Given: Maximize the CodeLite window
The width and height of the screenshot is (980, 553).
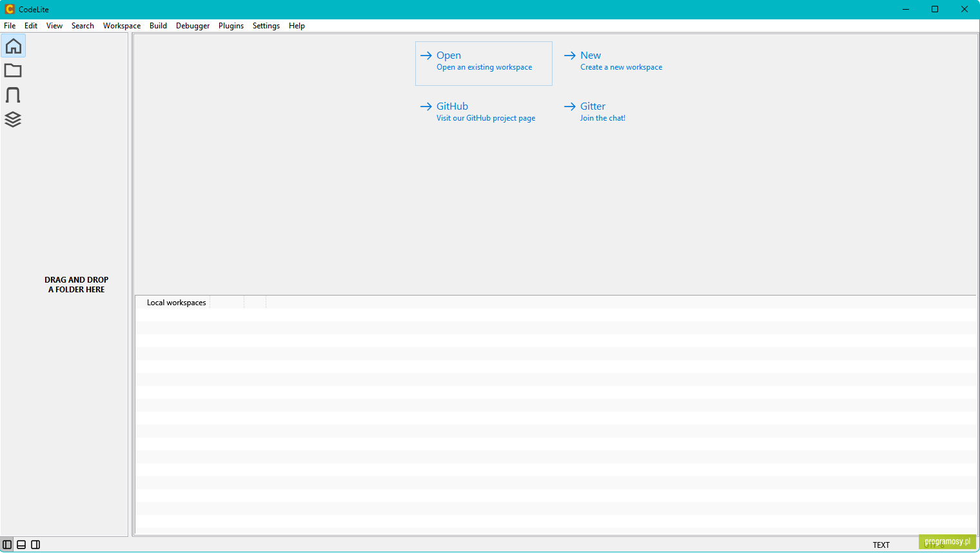Looking at the screenshot, I should [x=935, y=9].
